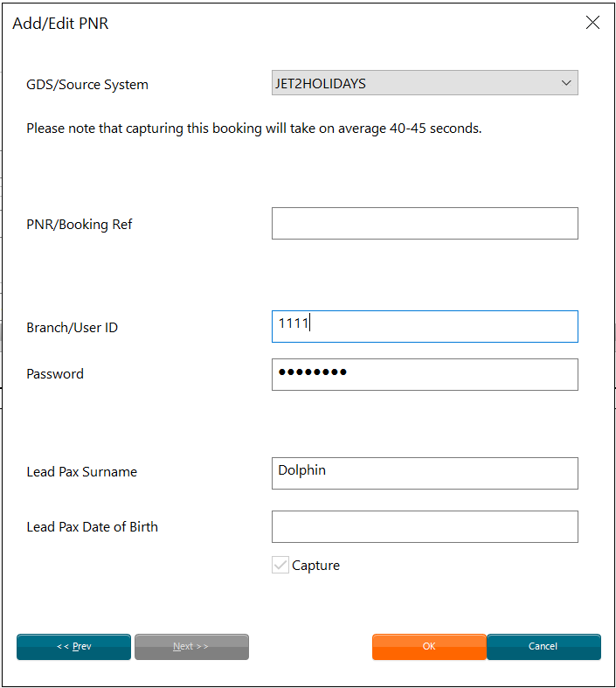The width and height of the screenshot is (616, 688).
Task: Select the JET2HOLIDAYS combo box value
Action: (425, 83)
